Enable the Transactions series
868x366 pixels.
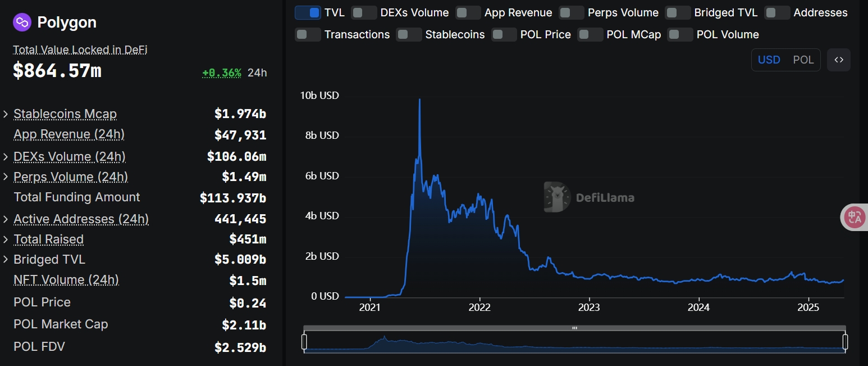click(x=308, y=34)
